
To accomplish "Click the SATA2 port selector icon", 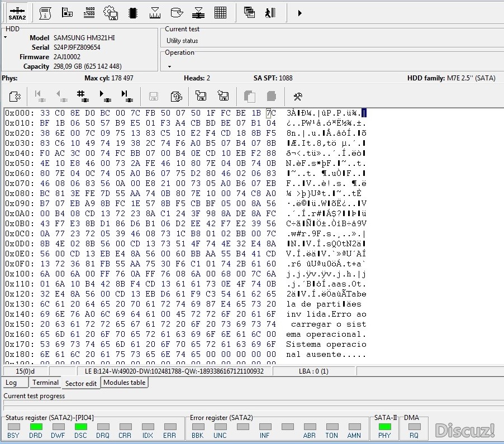I will [17, 13].
